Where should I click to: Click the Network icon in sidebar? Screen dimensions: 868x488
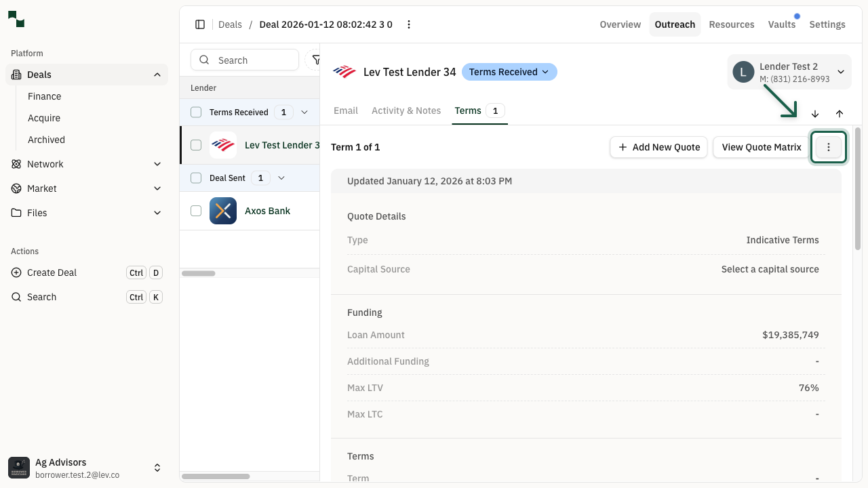pos(16,164)
